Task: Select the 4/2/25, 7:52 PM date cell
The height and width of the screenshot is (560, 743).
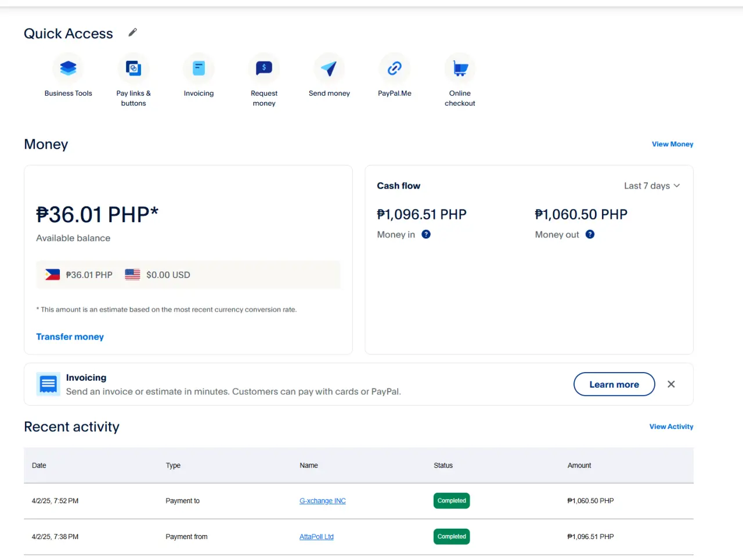Action: tap(55, 501)
